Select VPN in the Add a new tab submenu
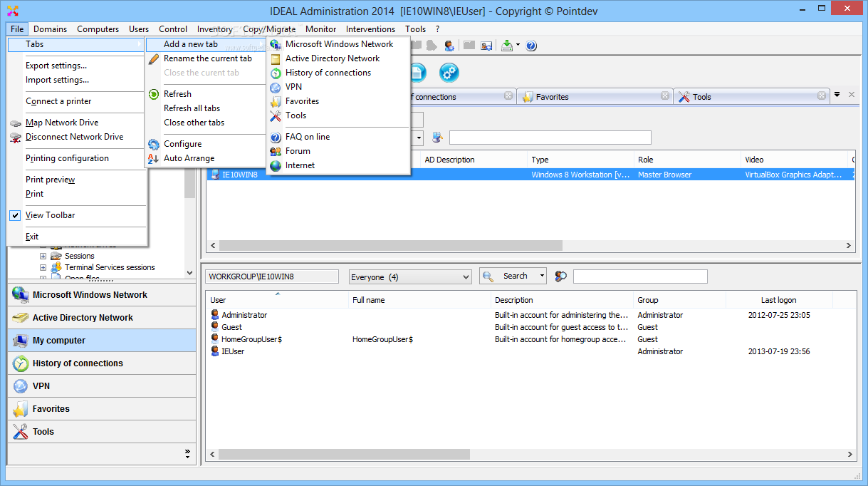This screenshot has width=868, height=486. point(293,87)
